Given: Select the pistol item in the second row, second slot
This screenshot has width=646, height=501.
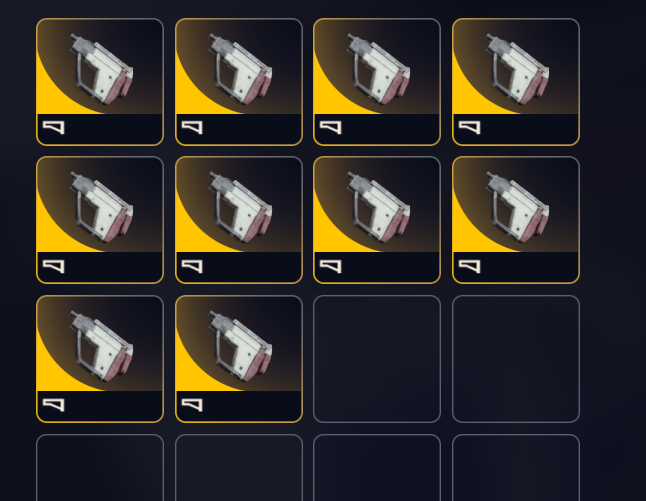Looking at the screenshot, I should (x=239, y=220).
